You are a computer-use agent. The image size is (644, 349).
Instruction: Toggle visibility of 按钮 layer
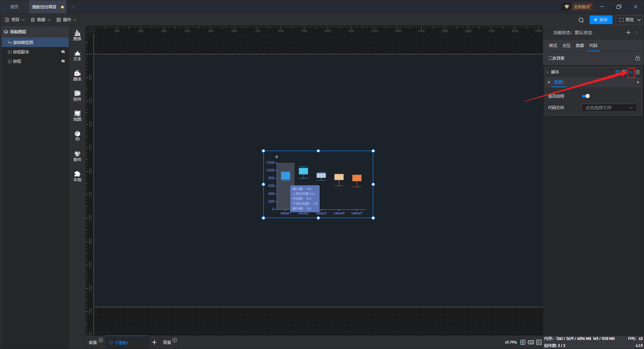point(63,61)
